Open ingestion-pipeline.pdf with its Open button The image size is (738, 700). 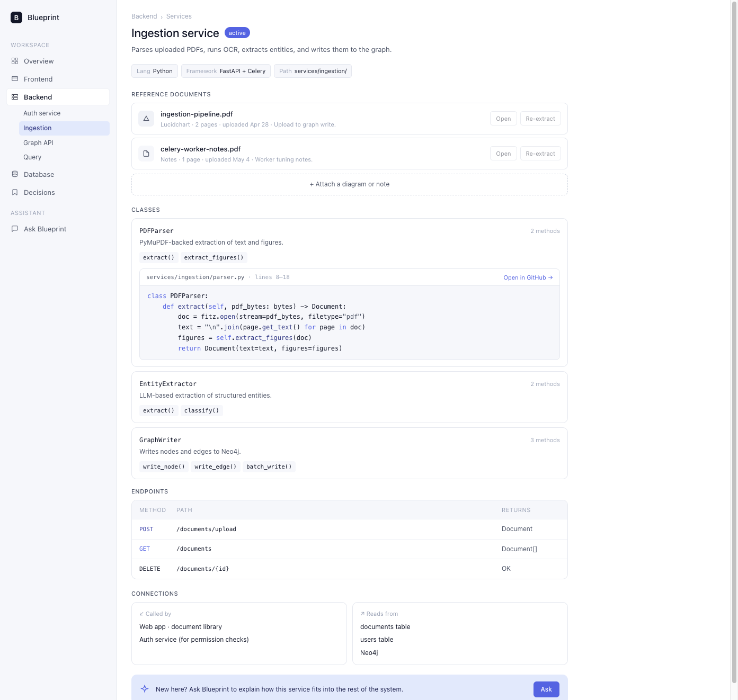503,119
